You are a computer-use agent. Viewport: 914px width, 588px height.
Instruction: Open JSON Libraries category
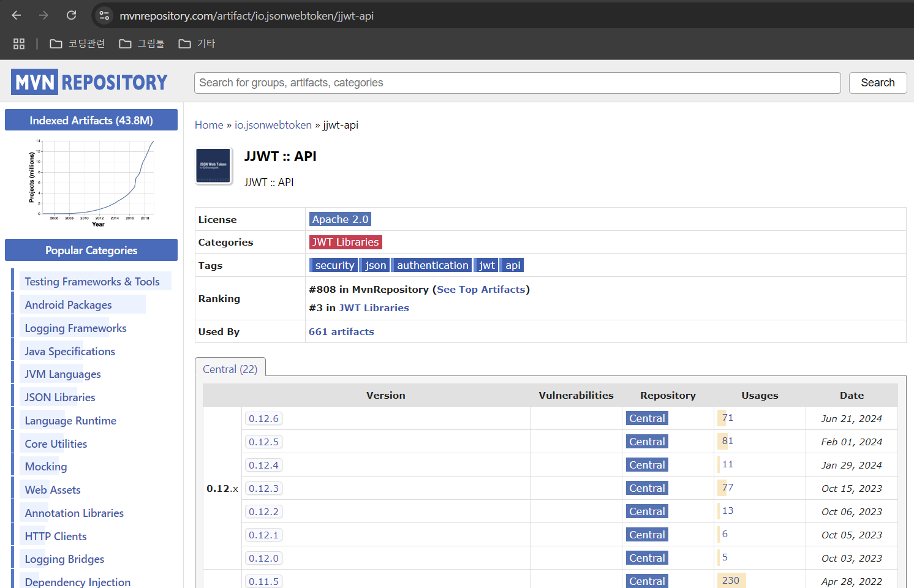[60, 398]
